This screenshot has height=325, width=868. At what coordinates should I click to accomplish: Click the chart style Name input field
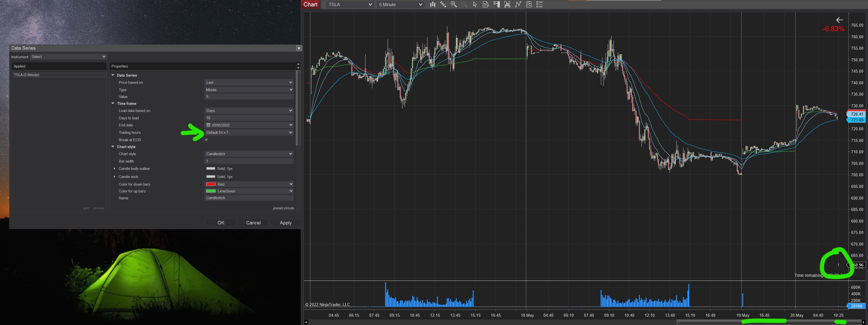pos(249,198)
